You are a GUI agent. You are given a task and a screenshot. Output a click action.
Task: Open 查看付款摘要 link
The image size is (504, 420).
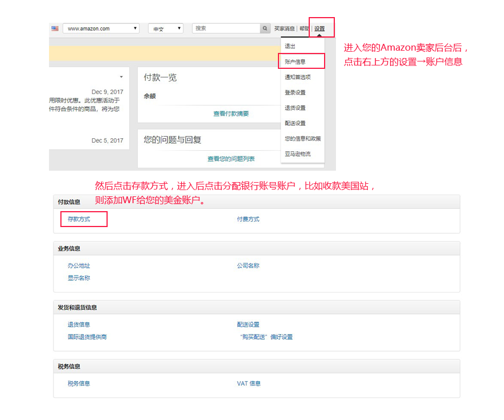click(231, 114)
